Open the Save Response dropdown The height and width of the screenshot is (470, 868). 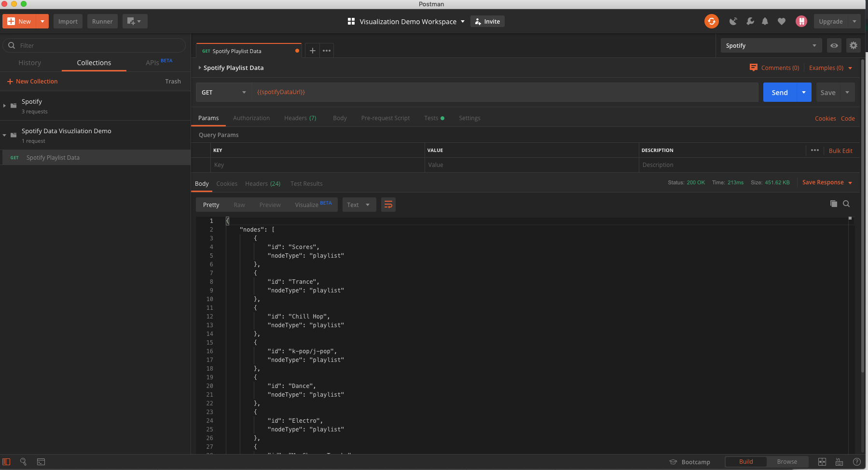point(827,182)
